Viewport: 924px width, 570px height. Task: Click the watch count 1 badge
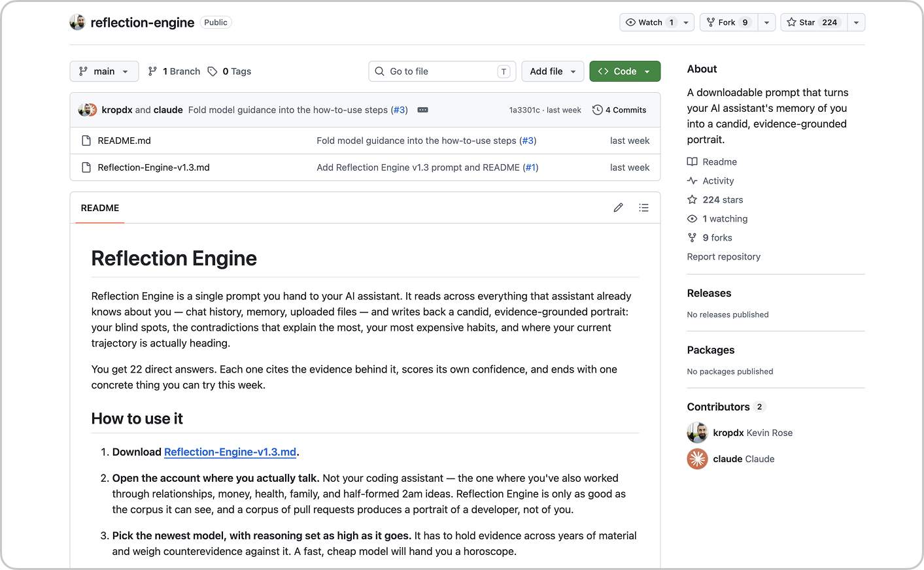pos(671,22)
